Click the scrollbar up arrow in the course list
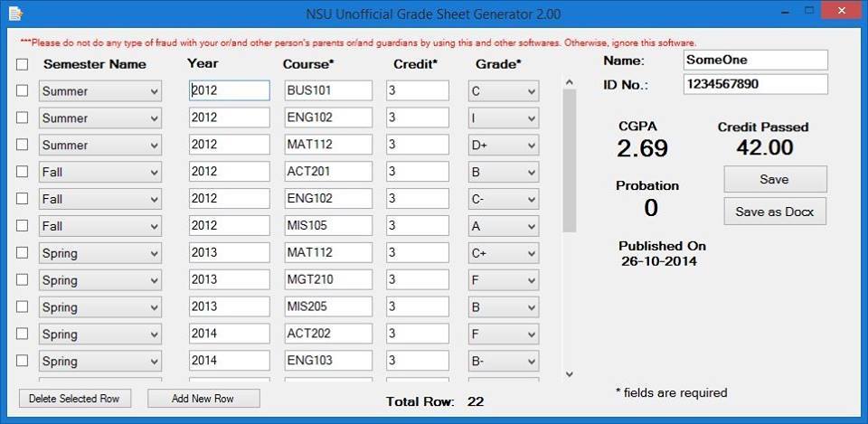Image resolution: width=868 pixels, height=424 pixels. tap(569, 82)
